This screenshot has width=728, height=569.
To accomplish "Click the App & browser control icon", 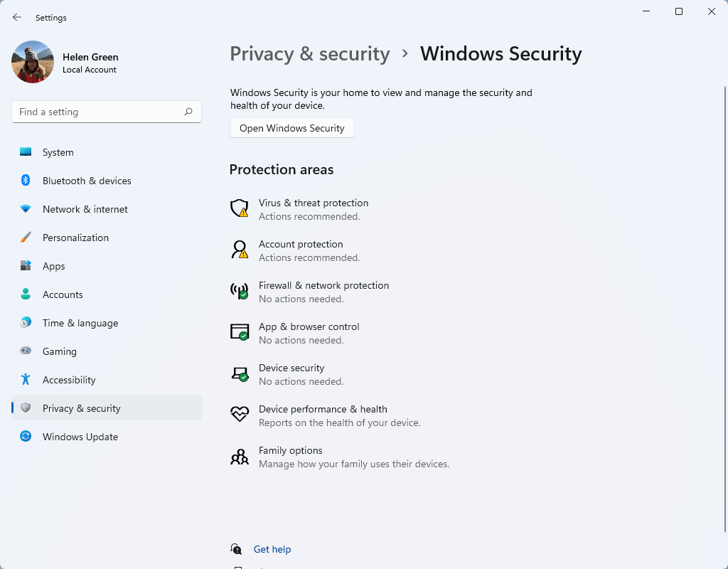I will point(240,332).
